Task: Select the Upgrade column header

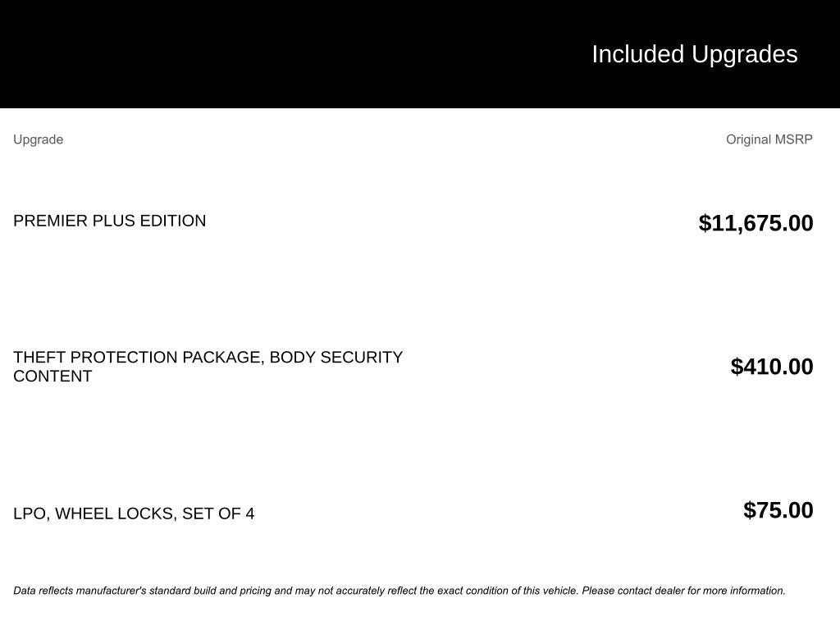Action: click(x=38, y=139)
